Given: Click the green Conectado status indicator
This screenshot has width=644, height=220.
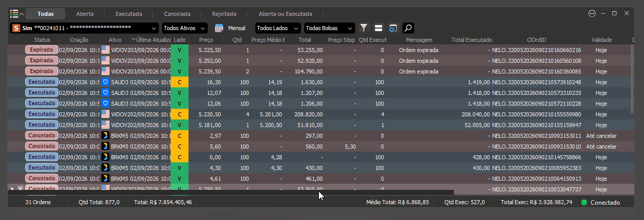Looking at the screenshot, I should point(584,202).
